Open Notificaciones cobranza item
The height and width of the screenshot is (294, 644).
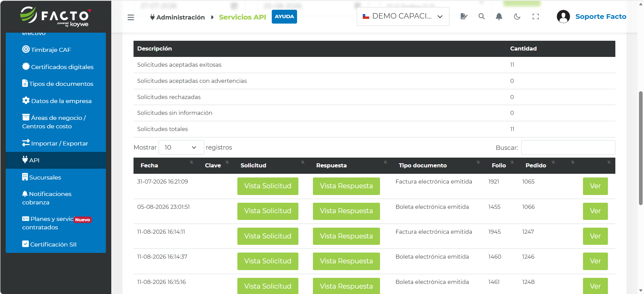[x=56, y=198]
